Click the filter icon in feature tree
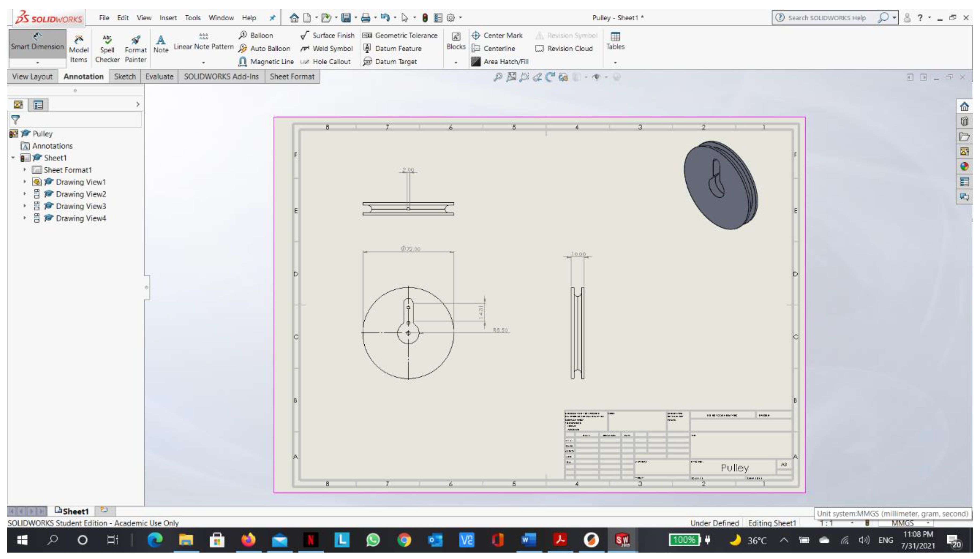980x559 pixels. (15, 120)
